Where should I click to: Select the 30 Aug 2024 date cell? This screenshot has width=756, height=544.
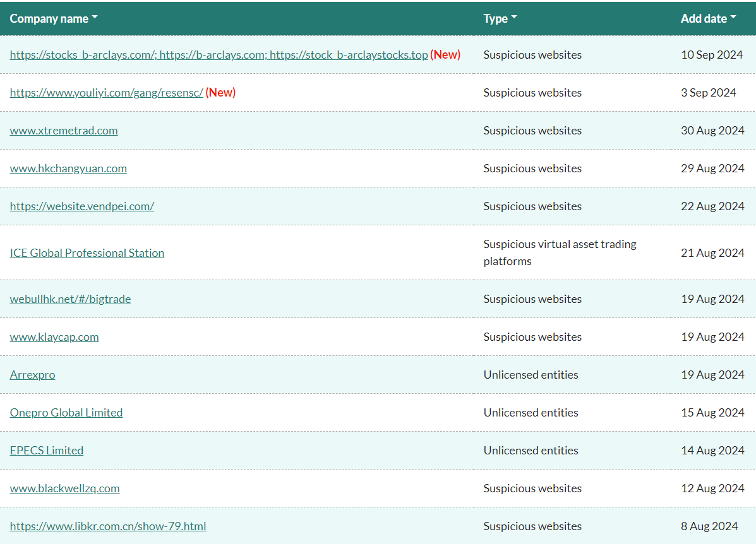(x=712, y=131)
